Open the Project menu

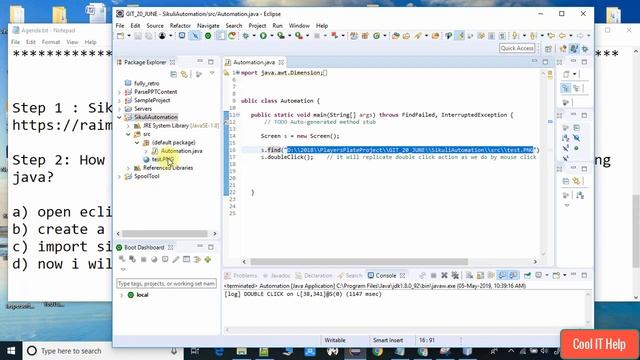[257, 25]
